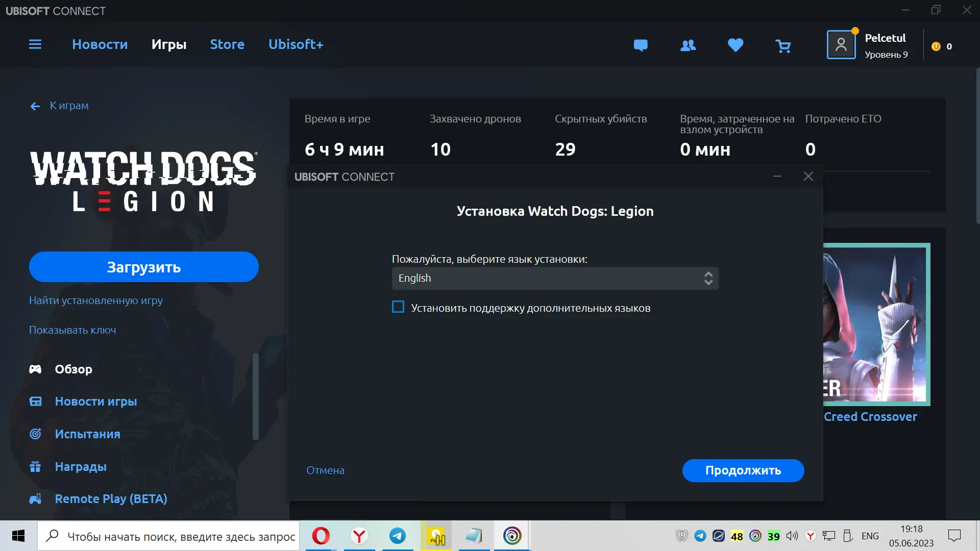
Task: Select Награды in the sidebar
Action: pyautogui.click(x=81, y=466)
